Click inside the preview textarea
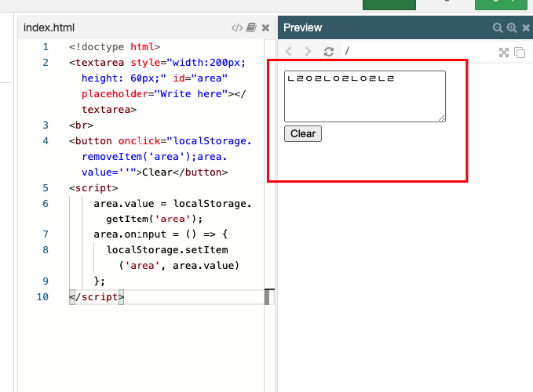533x392 pixels. pyautogui.click(x=365, y=96)
